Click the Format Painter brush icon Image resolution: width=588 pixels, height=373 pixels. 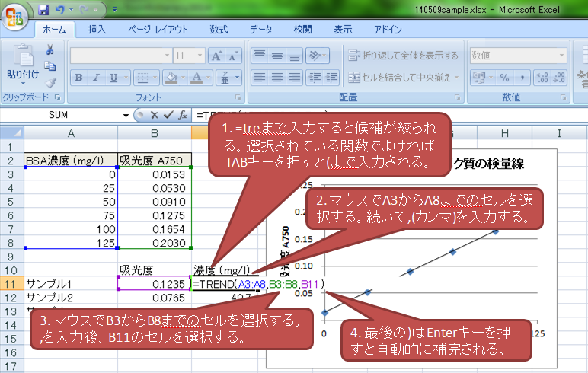[50, 82]
